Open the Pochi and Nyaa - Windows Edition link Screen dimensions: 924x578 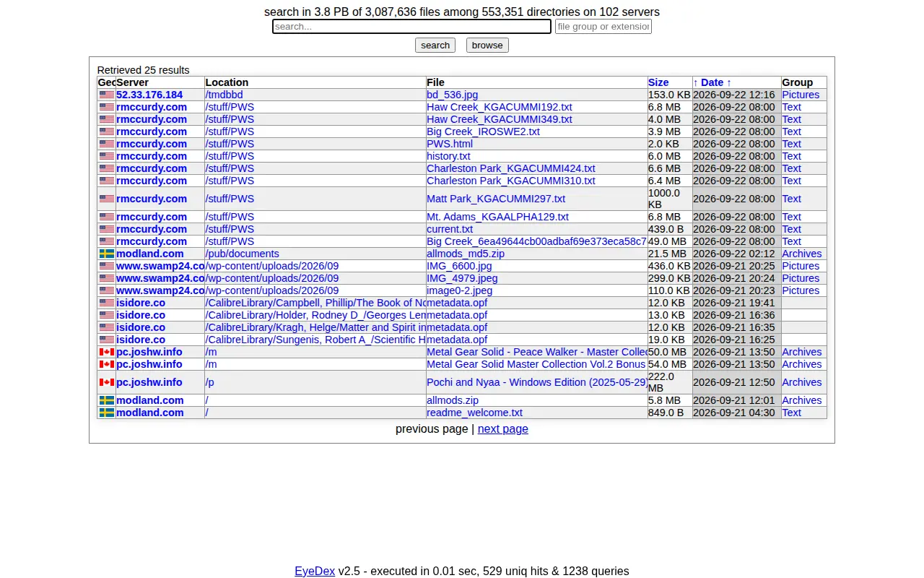[x=537, y=382]
